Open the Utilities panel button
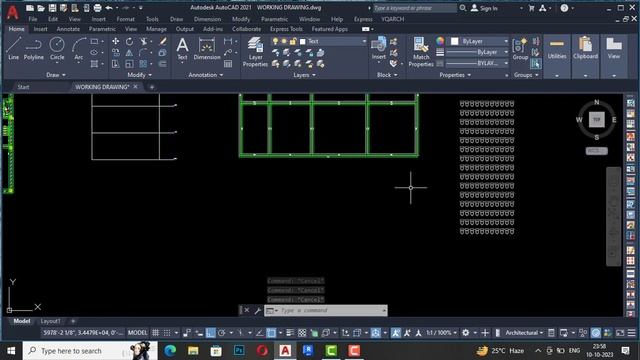The width and height of the screenshot is (640, 360). (557, 56)
